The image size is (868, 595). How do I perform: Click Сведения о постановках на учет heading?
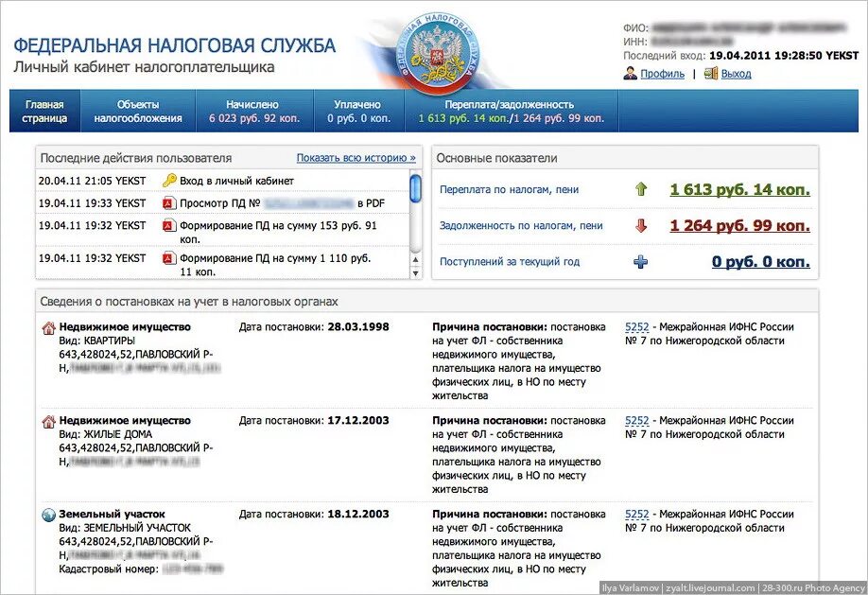point(189,302)
